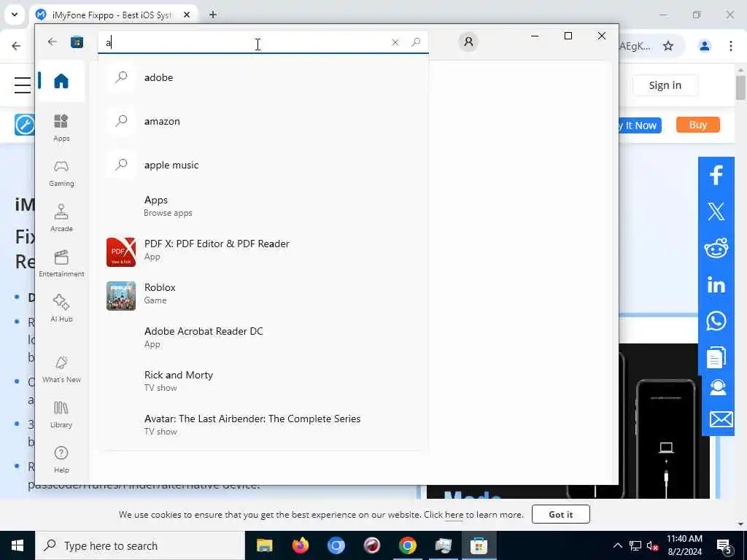
Task: Bookmark the page with Chrome star
Action: point(668,46)
